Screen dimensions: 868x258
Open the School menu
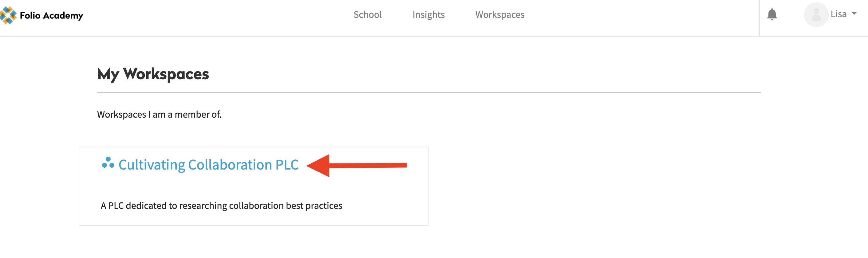tap(367, 14)
